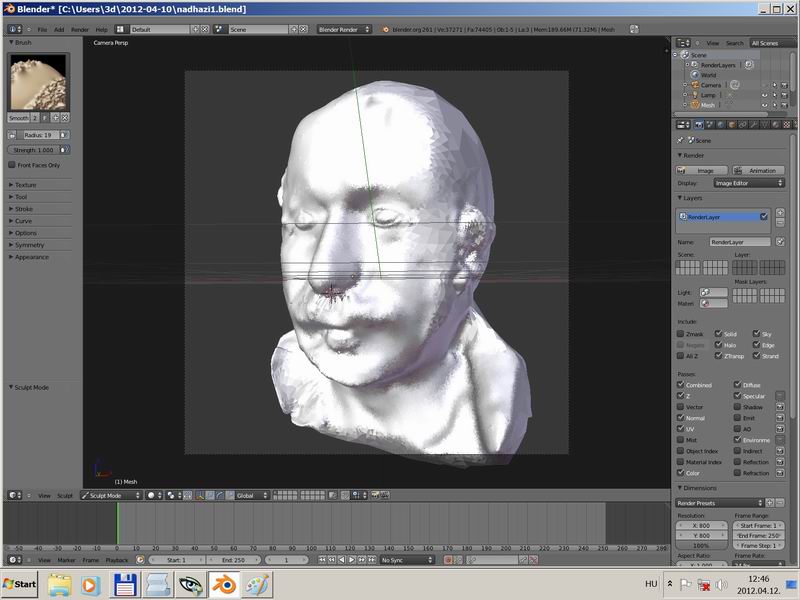Click the brush texture preview thumbnail
This screenshot has width=800, height=600.
[39, 82]
